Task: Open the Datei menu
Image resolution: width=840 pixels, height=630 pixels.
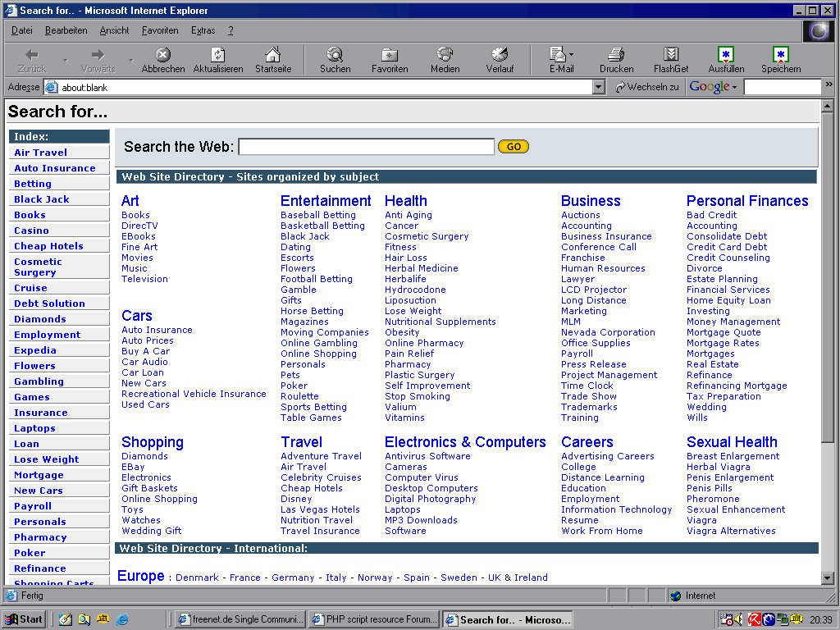Action: coord(22,30)
